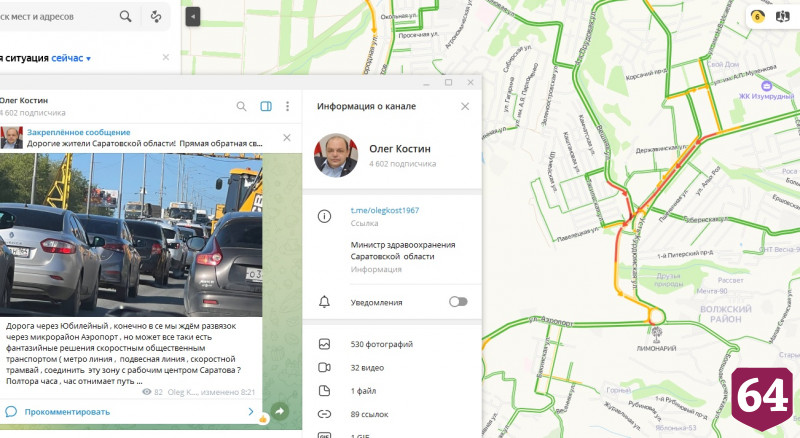Click the bell icon beside Уведомления
Screen dimensions: 800x438
tap(324, 302)
